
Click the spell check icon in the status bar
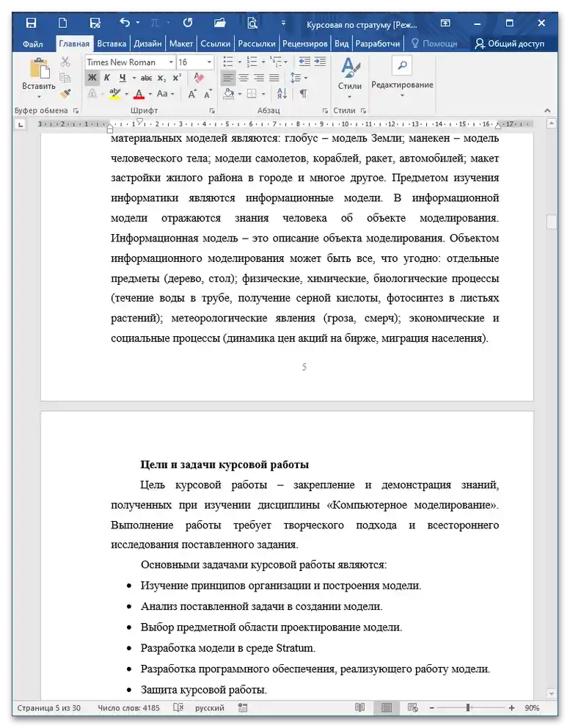pos(178,707)
